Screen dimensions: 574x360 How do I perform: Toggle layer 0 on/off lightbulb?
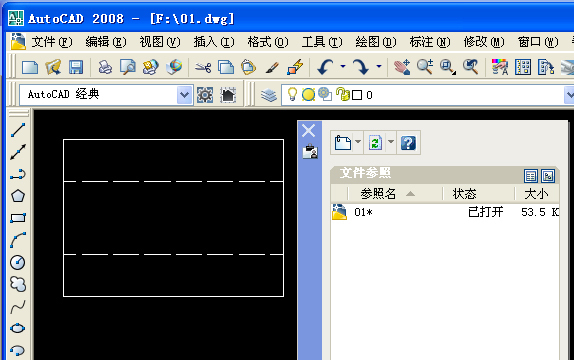point(292,94)
